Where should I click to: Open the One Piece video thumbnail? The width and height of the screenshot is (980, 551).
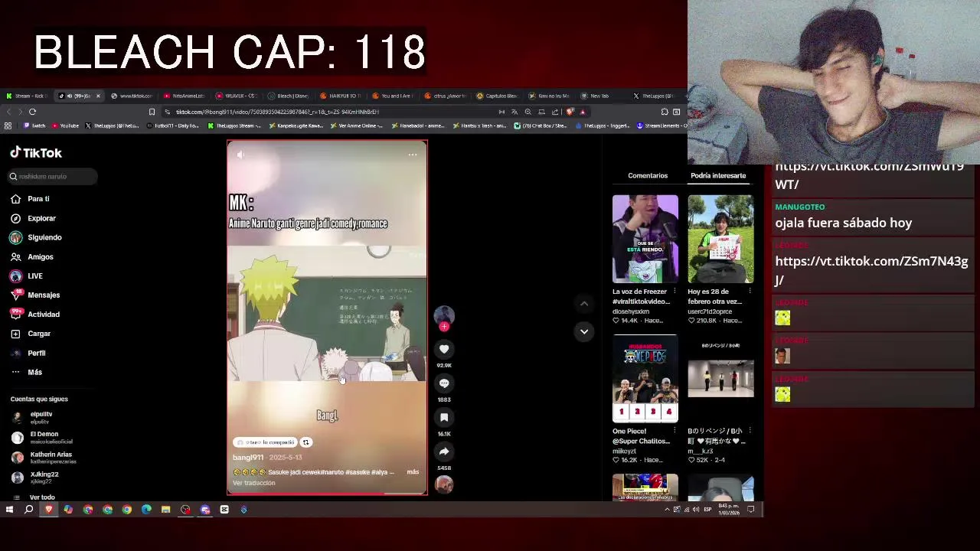(x=645, y=378)
